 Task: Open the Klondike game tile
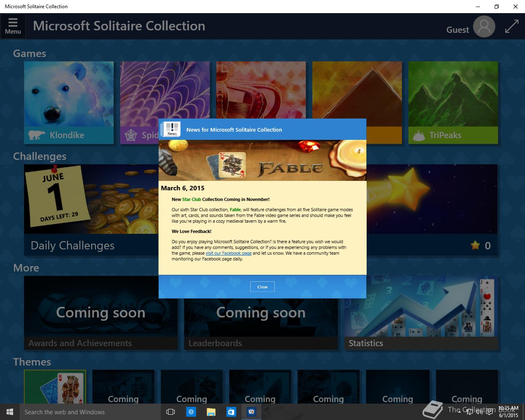(x=69, y=103)
